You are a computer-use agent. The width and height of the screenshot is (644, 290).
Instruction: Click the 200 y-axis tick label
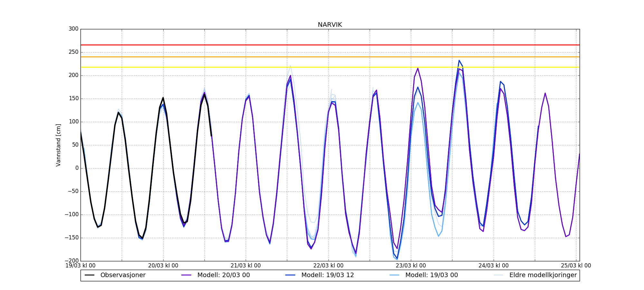point(73,75)
